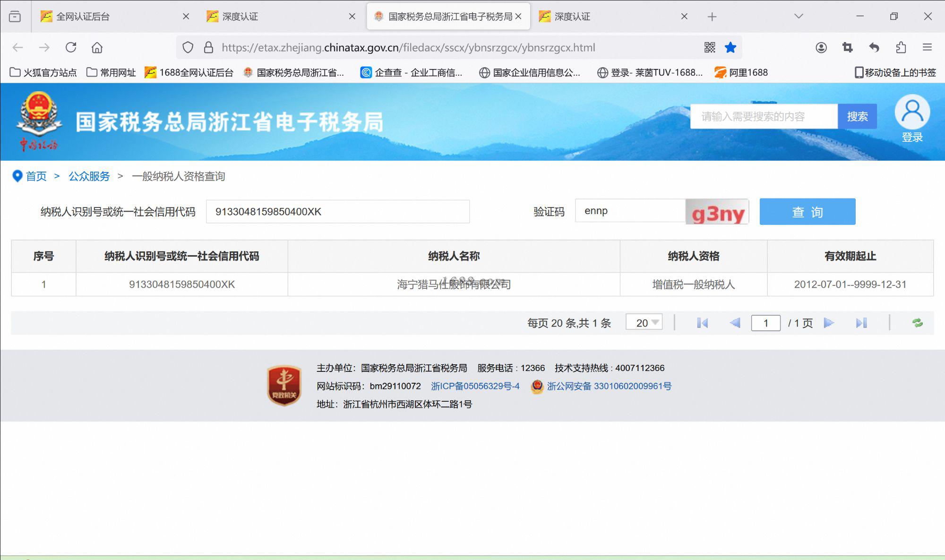Screen dimensions: 945x560
Task: Click the next page arrow in pagination
Action: pos(829,323)
